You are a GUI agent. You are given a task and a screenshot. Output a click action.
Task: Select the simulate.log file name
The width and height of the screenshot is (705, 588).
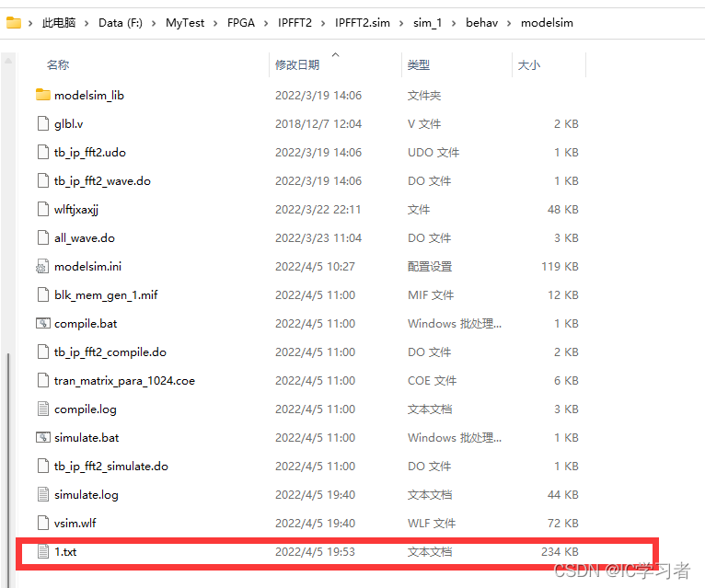click(x=87, y=494)
